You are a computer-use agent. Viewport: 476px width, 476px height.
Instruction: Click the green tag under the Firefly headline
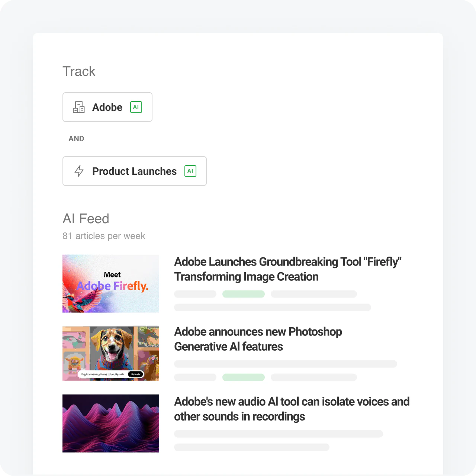244,294
